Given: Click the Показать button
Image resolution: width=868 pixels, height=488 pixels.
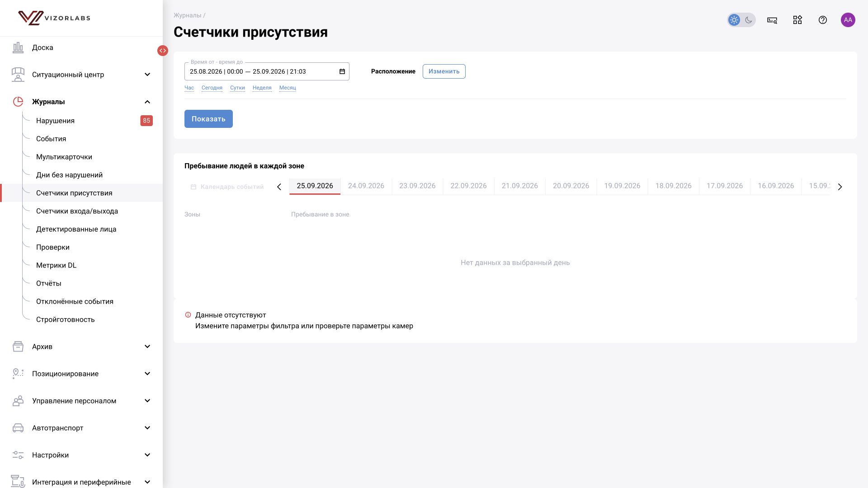Looking at the screenshot, I should pyautogui.click(x=208, y=119).
